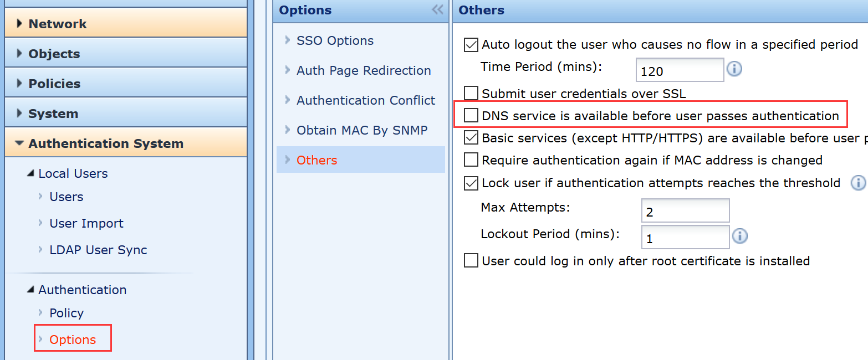868x360 pixels.
Task: Click info icon beside Lockout Period field
Action: pyautogui.click(x=739, y=236)
